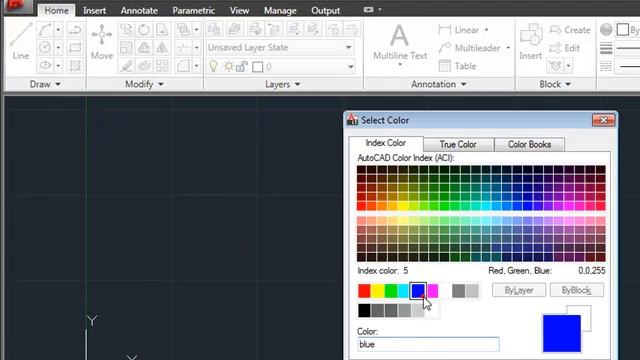Pick the black gray-shade swatch
The width and height of the screenshot is (640, 360).
(364, 311)
